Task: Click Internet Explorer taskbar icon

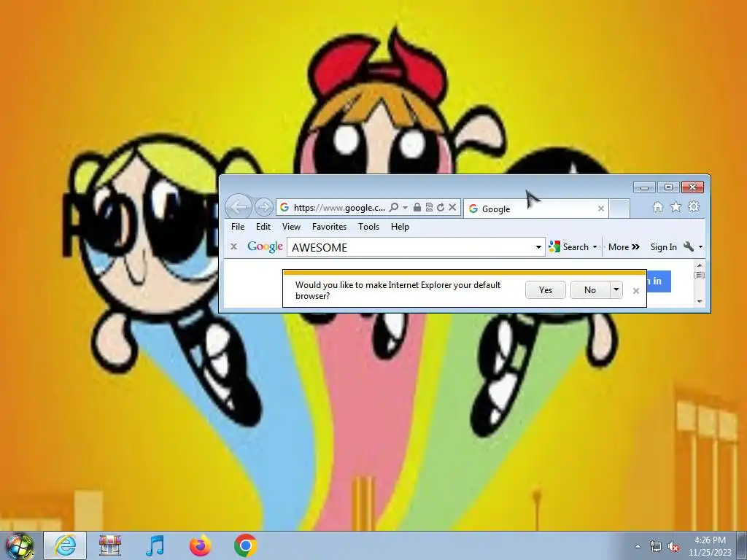Action: (x=65, y=545)
